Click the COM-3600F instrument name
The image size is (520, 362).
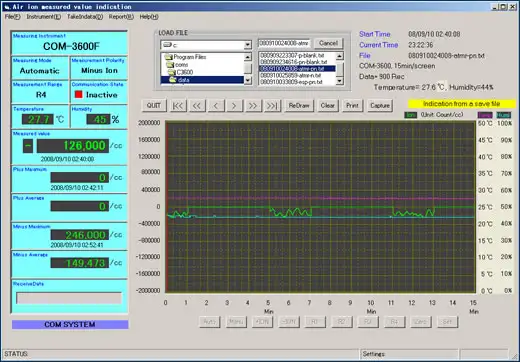71,46
